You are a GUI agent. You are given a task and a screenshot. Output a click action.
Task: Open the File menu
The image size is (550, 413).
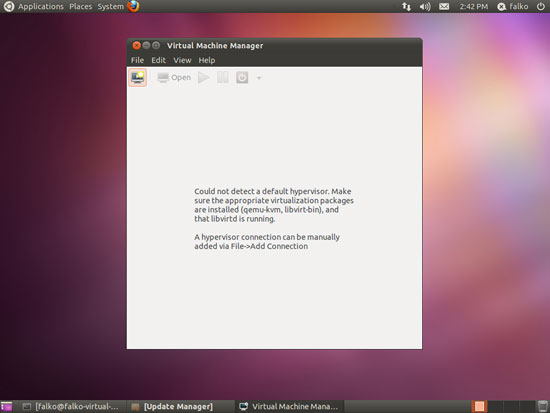tap(137, 60)
